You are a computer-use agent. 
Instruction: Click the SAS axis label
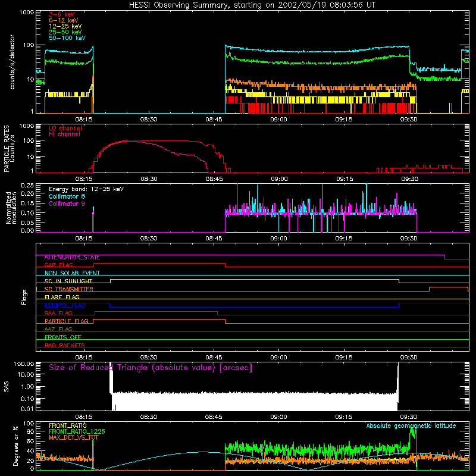(x=7, y=387)
